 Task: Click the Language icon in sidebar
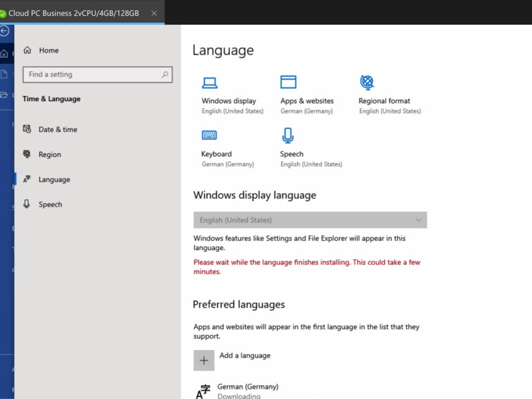coord(27,179)
